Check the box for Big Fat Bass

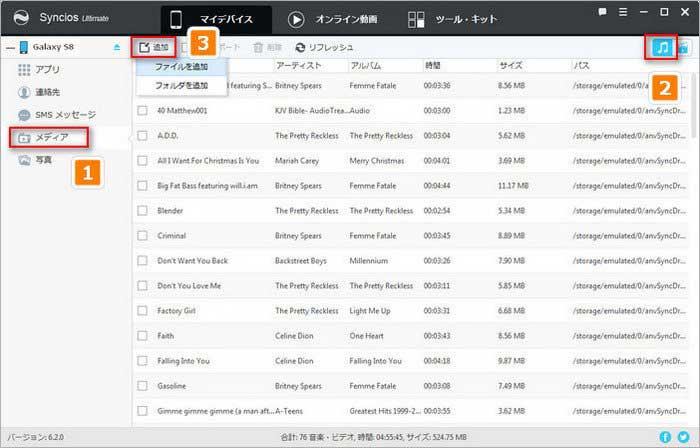coord(142,186)
